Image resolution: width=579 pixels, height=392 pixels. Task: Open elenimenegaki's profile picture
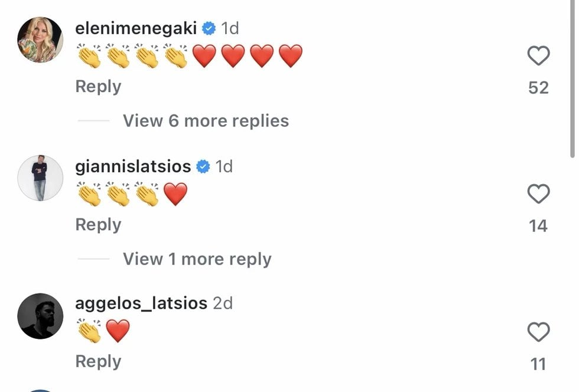point(40,40)
